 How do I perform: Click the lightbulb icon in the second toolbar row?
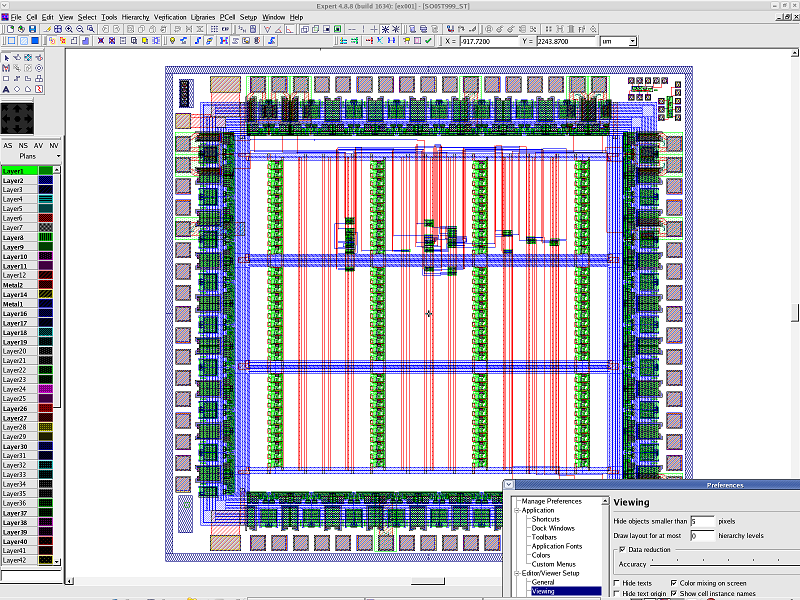click(x=173, y=42)
